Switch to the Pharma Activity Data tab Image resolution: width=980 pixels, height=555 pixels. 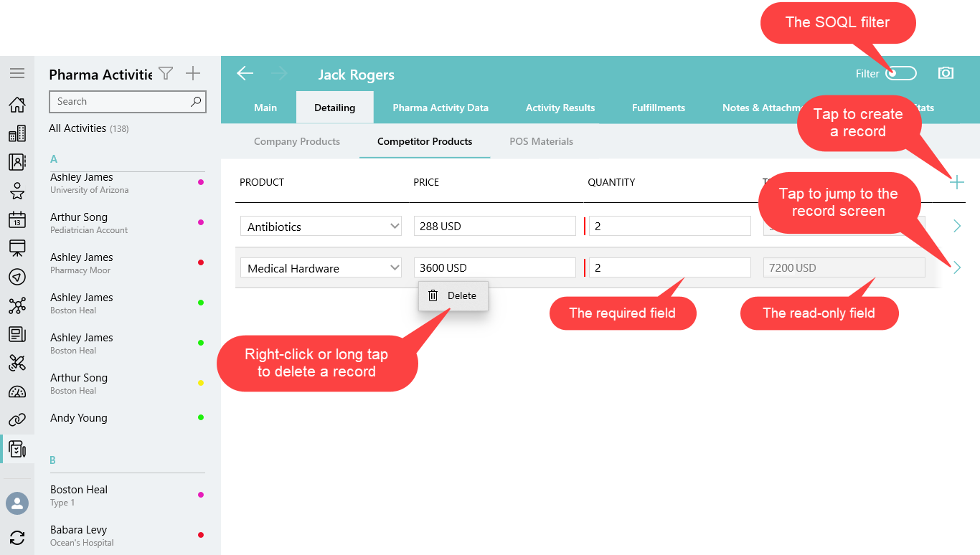pyautogui.click(x=440, y=108)
